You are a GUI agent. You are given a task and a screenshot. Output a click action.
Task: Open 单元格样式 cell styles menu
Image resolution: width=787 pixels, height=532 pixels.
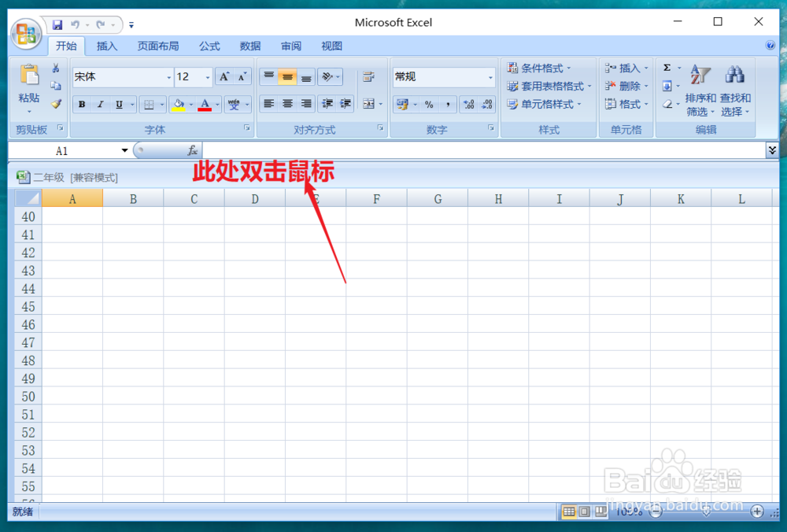pyautogui.click(x=544, y=104)
